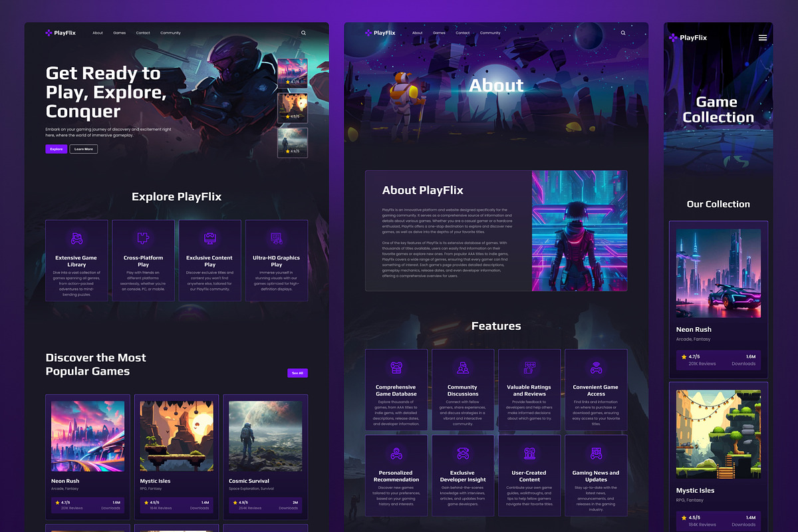Click the star icon on Neon Rush home card
Viewport: 798px width, 532px height.
pos(57,503)
